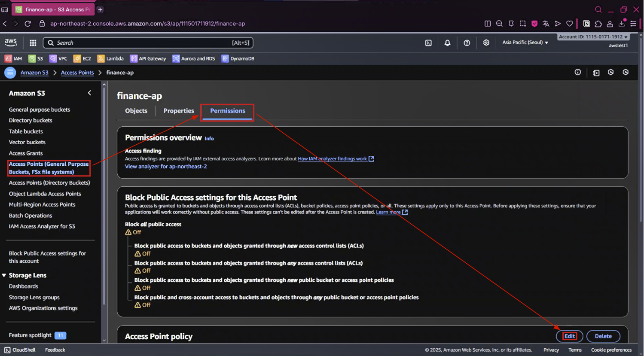Viewport: 644px width, 356px height.
Task: Click the browser zoom out magnifier icon
Action: (x=499, y=24)
